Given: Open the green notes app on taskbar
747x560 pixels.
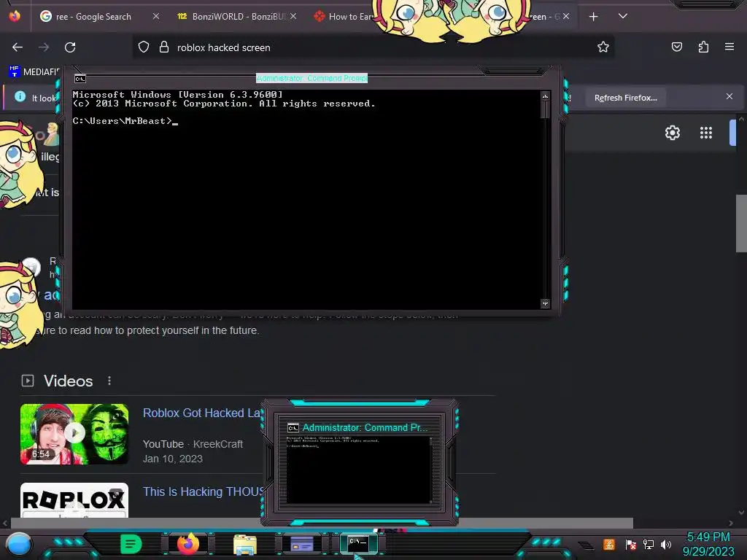Looking at the screenshot, I should click(131, 544).
